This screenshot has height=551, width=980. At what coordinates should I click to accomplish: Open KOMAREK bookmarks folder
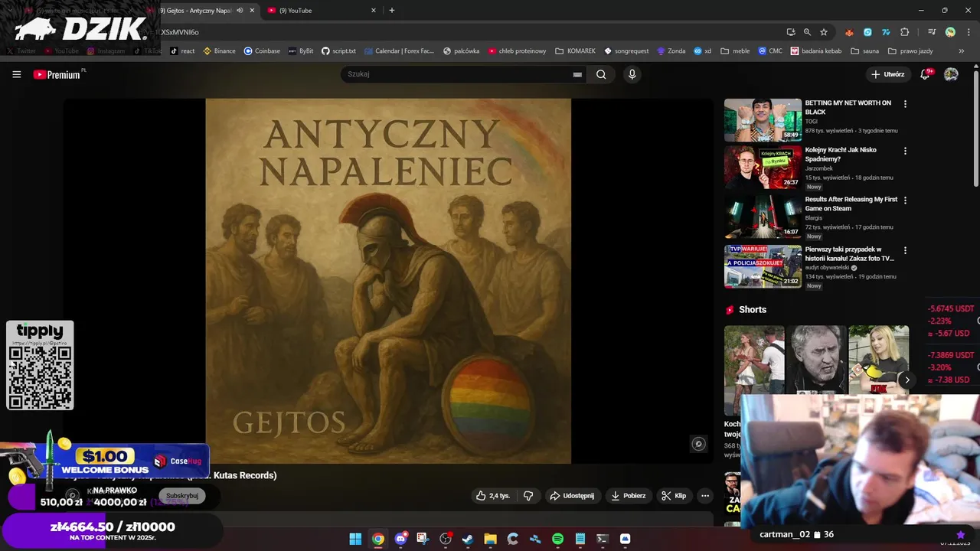(575, 51)
